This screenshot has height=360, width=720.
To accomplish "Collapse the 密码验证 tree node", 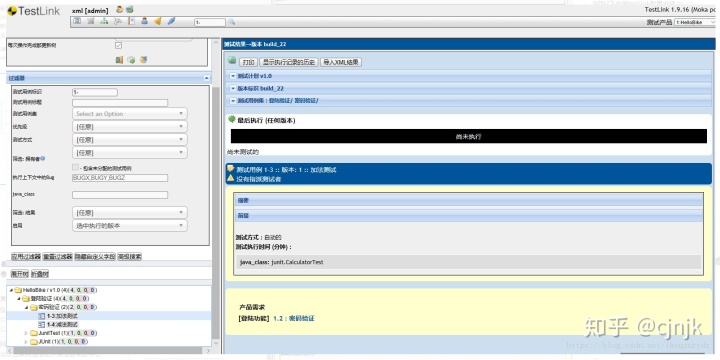I will (x=26, y=307).
